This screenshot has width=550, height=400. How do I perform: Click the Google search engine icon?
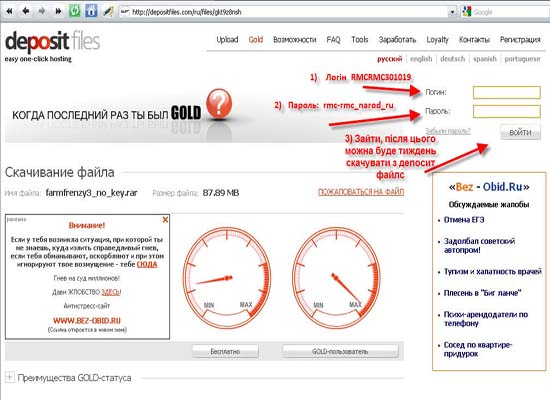coord(467,12)
